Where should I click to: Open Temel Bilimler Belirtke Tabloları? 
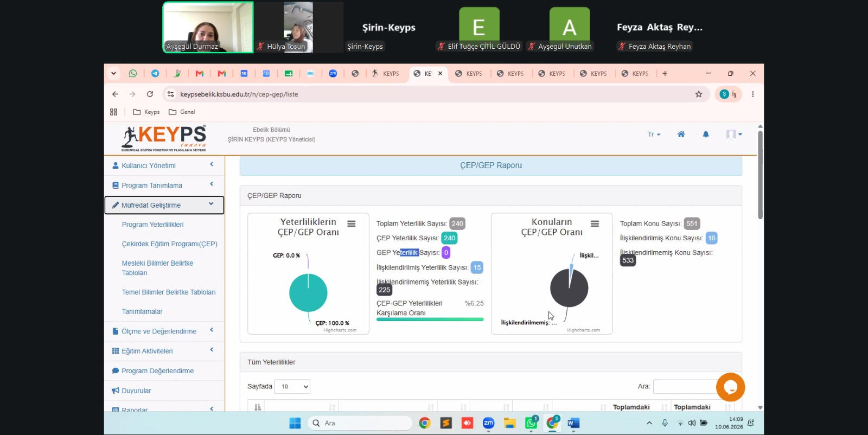click(169, 292)
